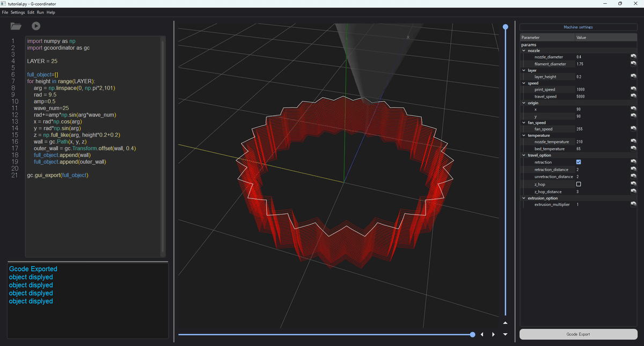
Task: Click the upward arrow above the vertical slider
Action: (505, 322)
